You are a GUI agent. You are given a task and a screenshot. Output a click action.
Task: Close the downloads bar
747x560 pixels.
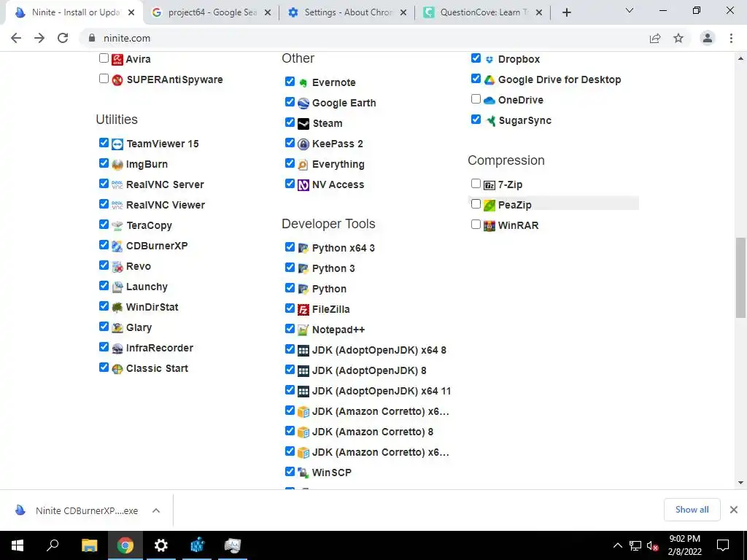(x=734, y=510)
